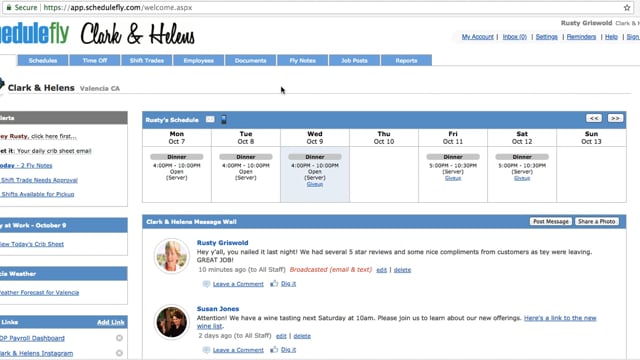The width and height of the screenshot is (640, 360).
Task: Click the Share a Photo button
Action: [596, 221]
